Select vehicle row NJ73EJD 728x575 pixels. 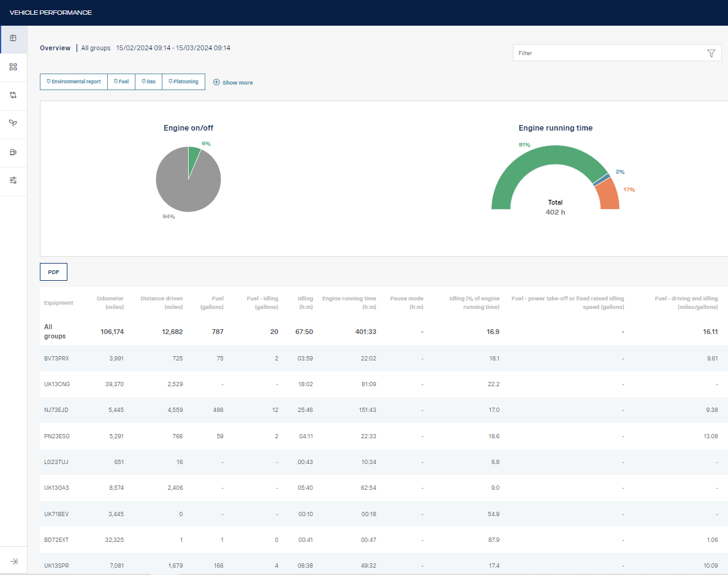(x=384, y=410)
